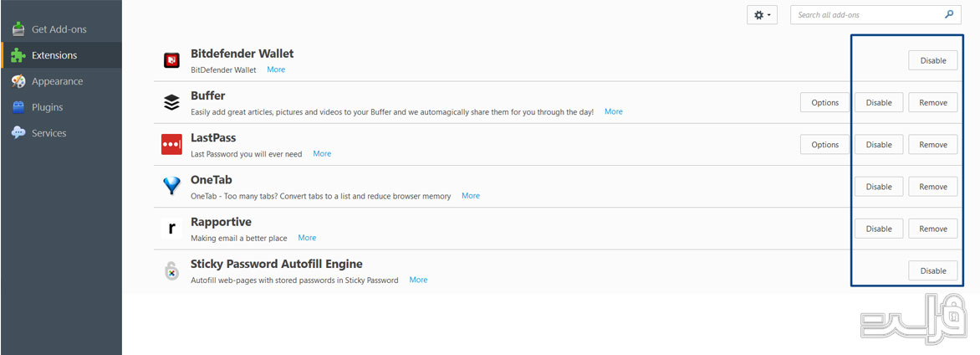Image resolution: width=980 pixels, height=355 pixels.
Task: Expand More details for Rapportive
Action: [307, 238]
